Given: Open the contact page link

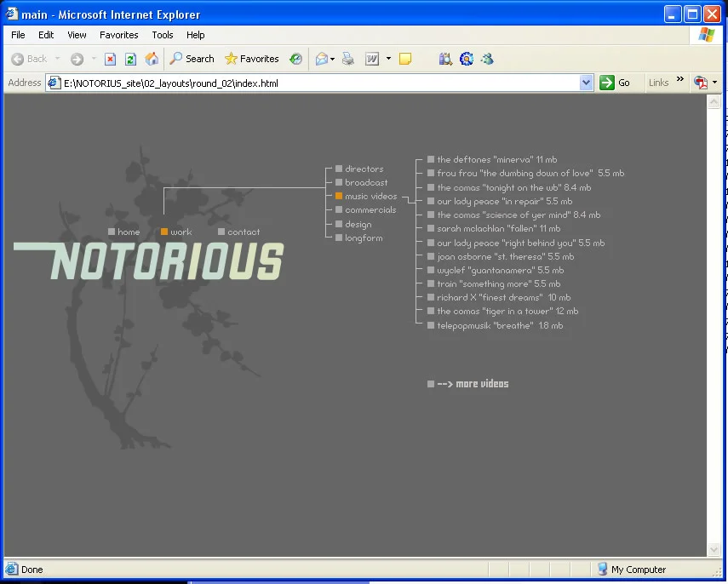Looking at the screenshot, I should tap(239, 232).
